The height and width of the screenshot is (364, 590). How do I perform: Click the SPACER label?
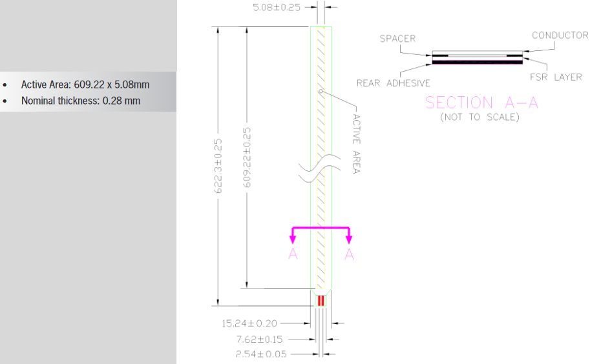397,39
